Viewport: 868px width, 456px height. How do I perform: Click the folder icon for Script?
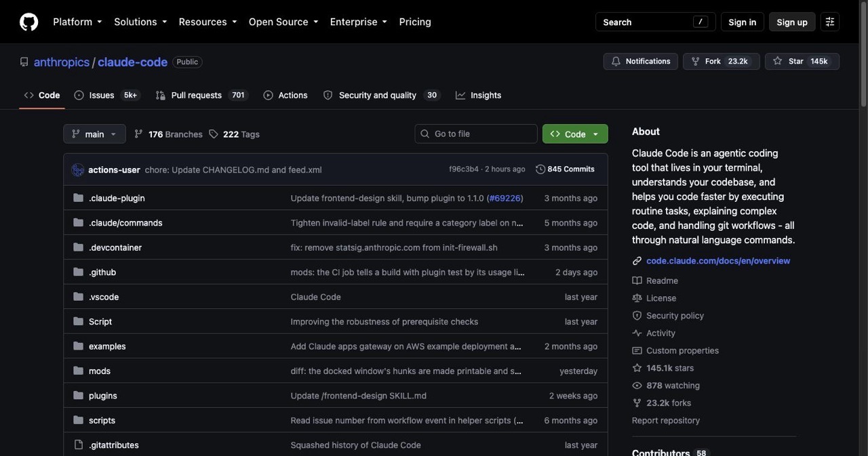(x=78, y=321)
